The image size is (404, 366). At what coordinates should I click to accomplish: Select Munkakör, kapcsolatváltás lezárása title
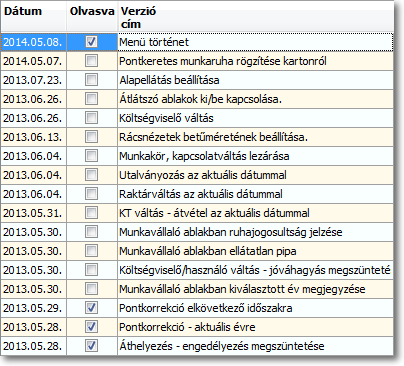coord(255,156)
